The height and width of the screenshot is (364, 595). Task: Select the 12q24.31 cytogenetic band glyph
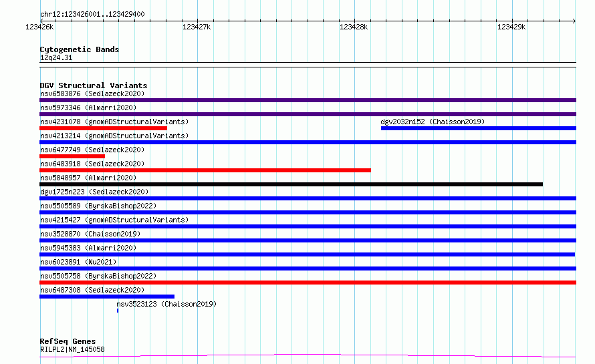(x=308, y=65)
